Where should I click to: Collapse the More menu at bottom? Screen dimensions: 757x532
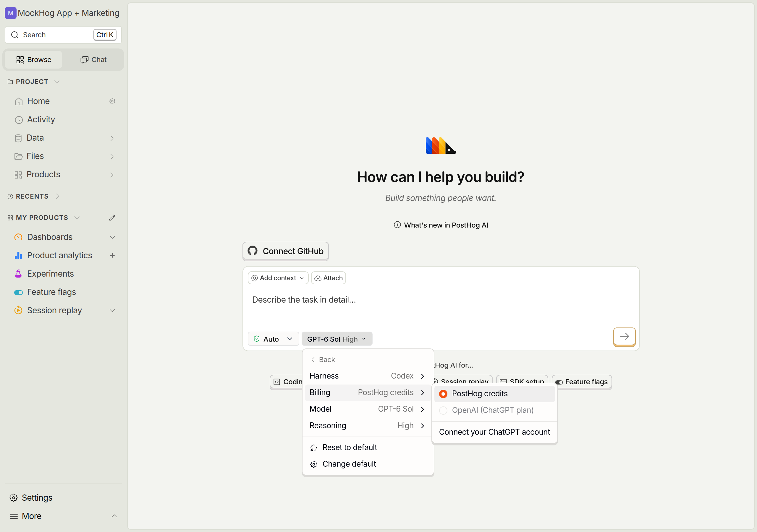tap(114, 516)
